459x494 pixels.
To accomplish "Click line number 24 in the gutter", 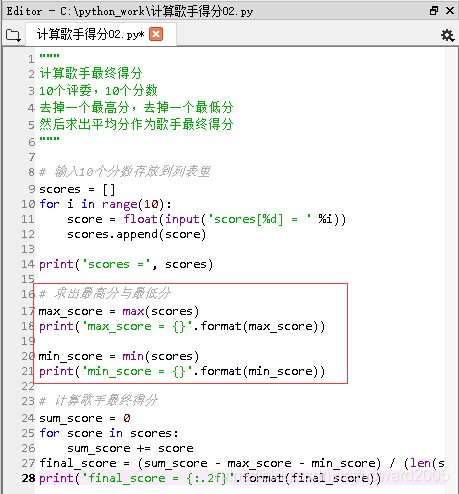I will [28, 418].
